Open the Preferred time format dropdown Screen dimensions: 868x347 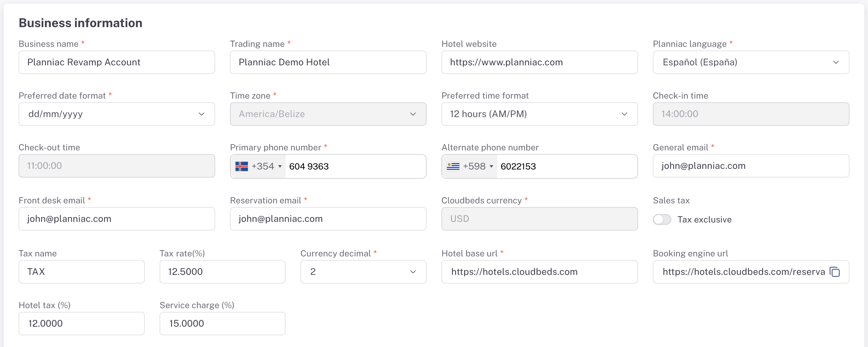(540, 114)
